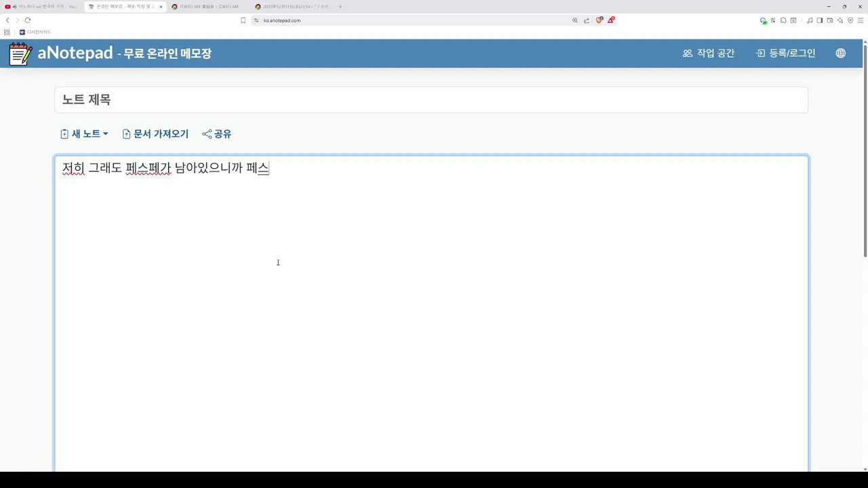Open the Leo AI sparkle icon
Screen dimensions: 868x488
tap(840, 20)
